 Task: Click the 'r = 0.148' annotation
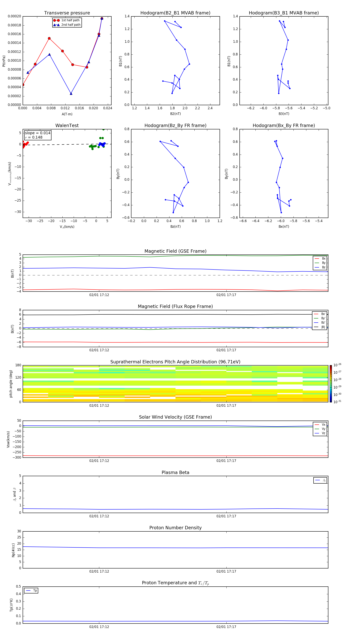(x=34, y=137)
